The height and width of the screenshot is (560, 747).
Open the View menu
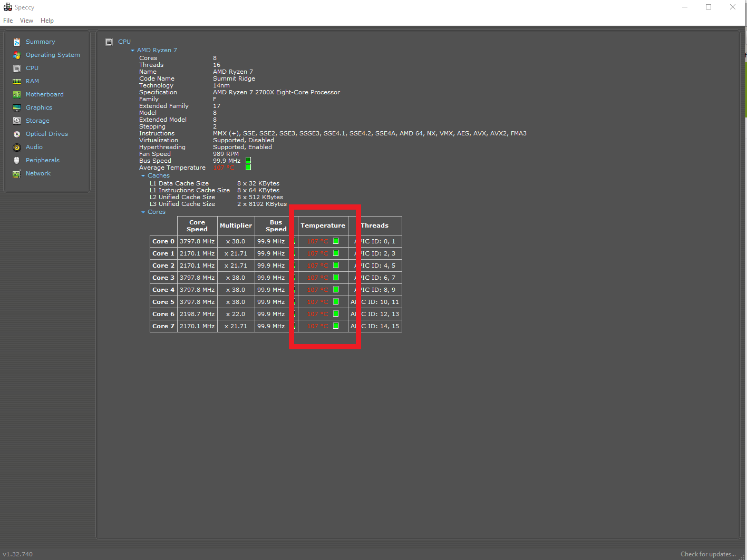26,20
